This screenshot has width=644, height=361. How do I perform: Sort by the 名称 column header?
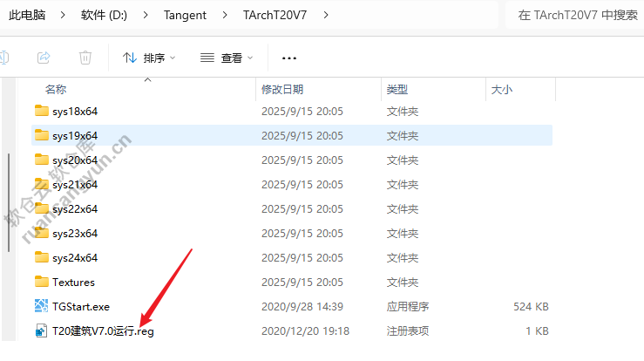[x=56, y=89]
